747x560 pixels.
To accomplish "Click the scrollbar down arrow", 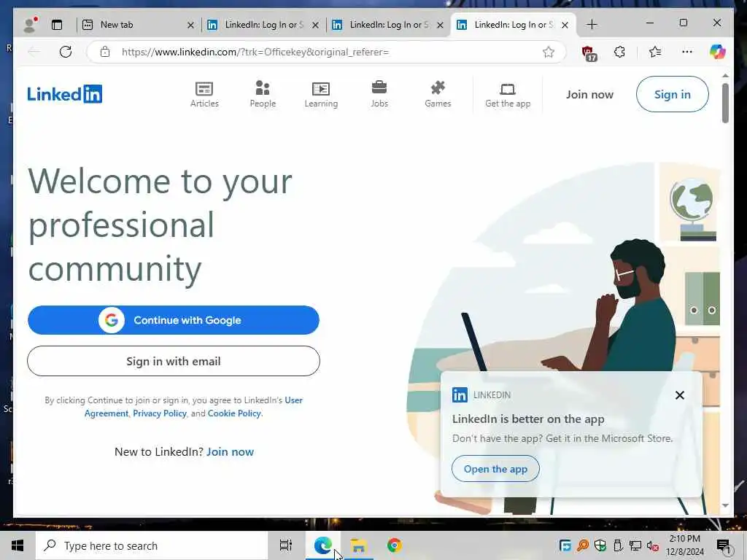I will (725, 506).
